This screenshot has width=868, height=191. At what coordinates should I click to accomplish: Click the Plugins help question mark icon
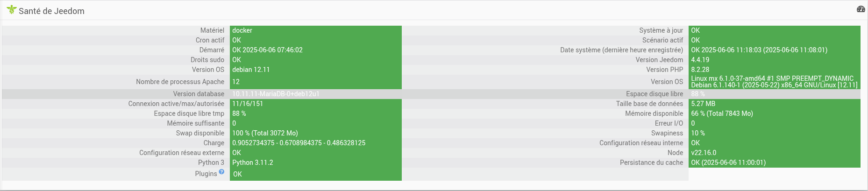221,172
